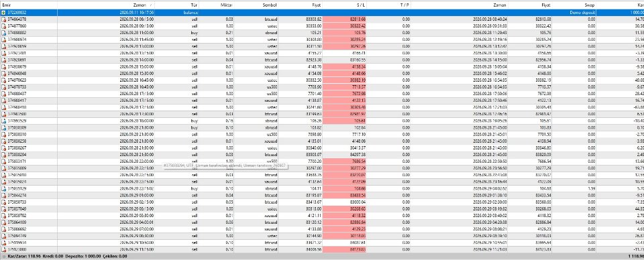Click the sell icon beside order 375030267
The width and height of the screenshot is (644, 260).
pyautogui.click(x=4, y=148)
